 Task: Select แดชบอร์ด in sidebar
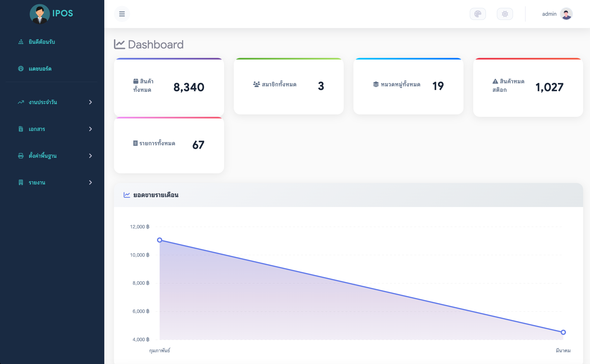(40, 69)
